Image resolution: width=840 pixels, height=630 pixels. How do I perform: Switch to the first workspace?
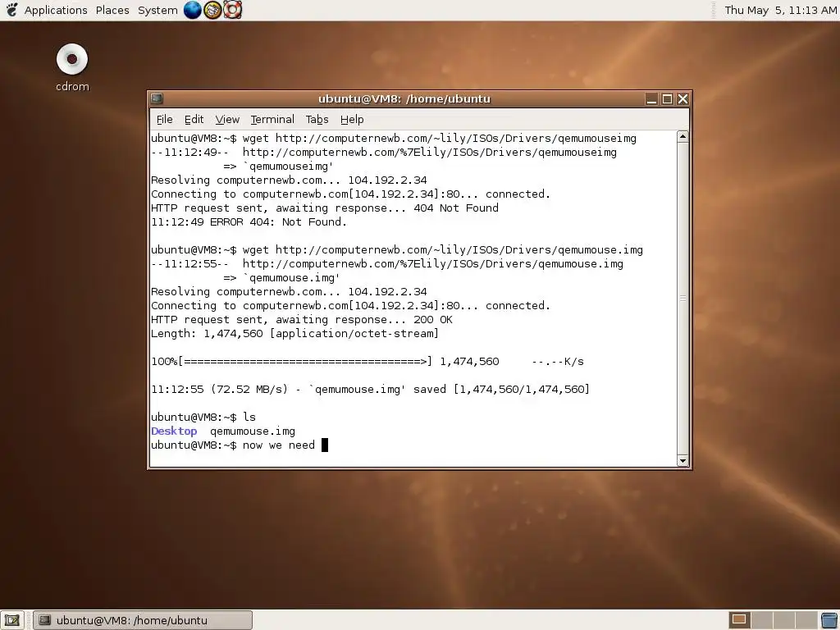point(739,620)
